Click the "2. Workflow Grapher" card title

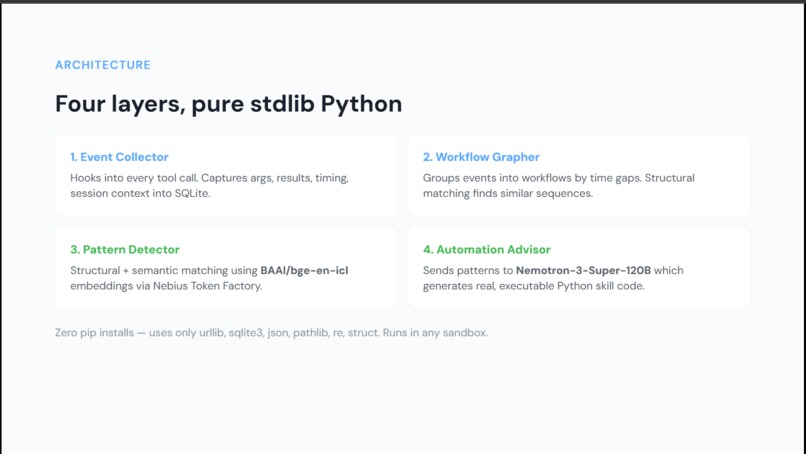point(481,157)
